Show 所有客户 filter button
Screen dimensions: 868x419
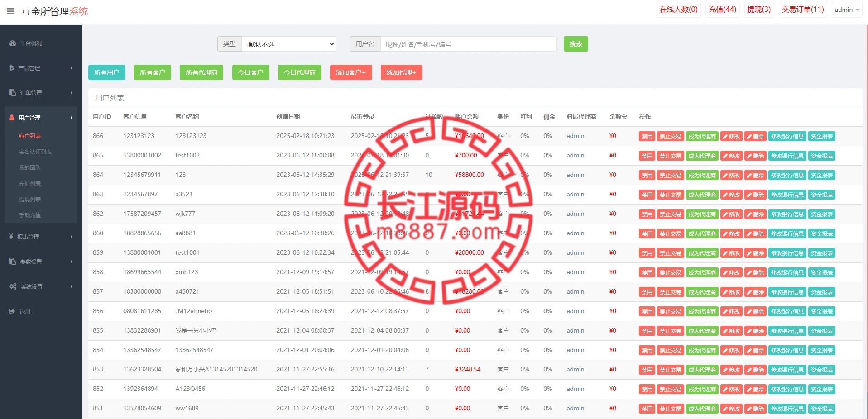tap(152, 72)
